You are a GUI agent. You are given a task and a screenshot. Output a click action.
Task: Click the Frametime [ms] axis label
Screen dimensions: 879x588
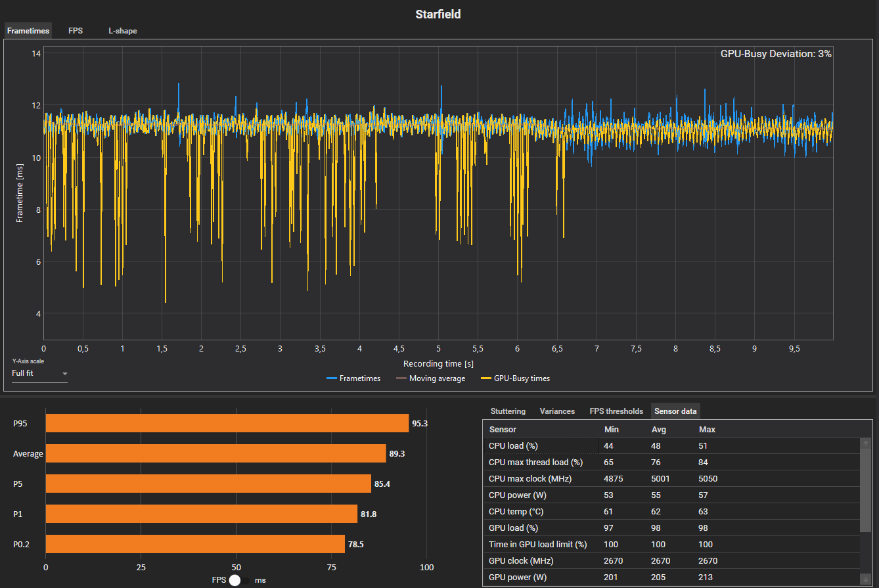coord(20,194)
